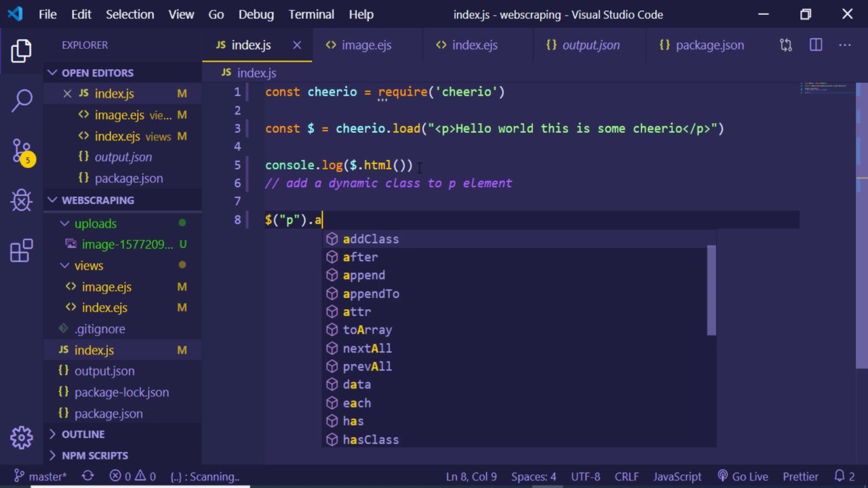The width and height of the screenshot is (868, 488).
Task: Select addClass from the autocomplete list
Action: 370,239
